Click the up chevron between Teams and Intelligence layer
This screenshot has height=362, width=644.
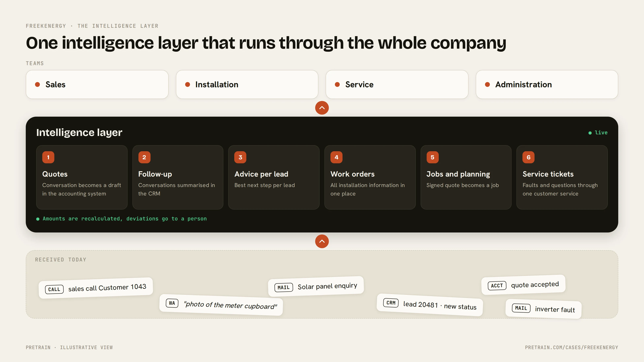pos(322,108)
